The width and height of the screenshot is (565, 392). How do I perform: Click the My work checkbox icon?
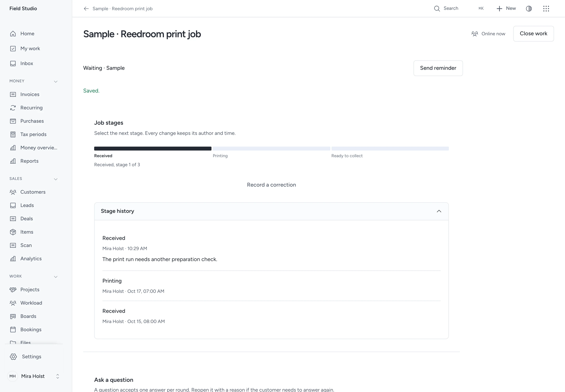tap(13, 48)
